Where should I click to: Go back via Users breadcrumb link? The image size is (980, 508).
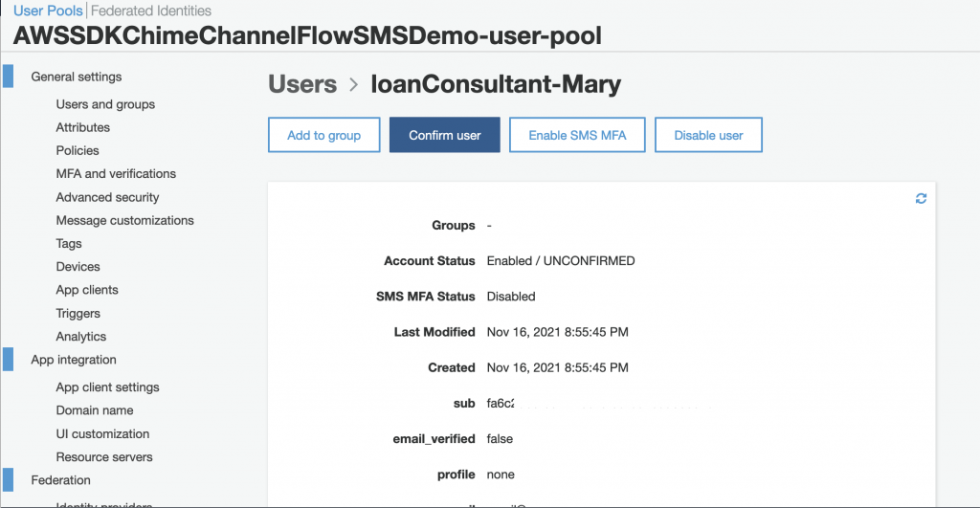click(302, 84)
